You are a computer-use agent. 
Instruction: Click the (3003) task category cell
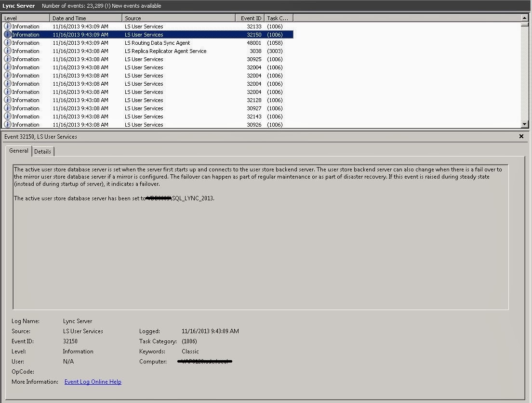(275, 51)
